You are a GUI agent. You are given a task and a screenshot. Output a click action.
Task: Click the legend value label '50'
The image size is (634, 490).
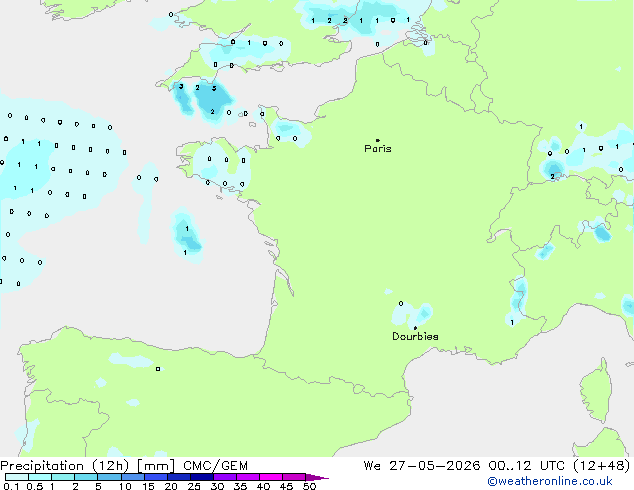[x=309, y=486]
